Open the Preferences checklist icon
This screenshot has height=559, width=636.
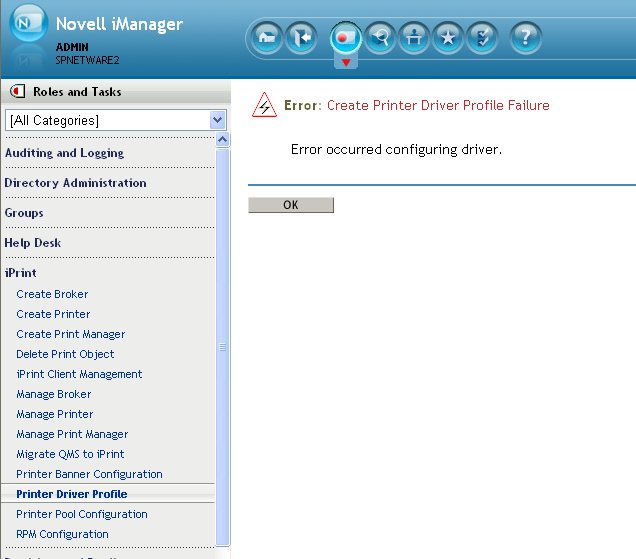tap(482, 38)
